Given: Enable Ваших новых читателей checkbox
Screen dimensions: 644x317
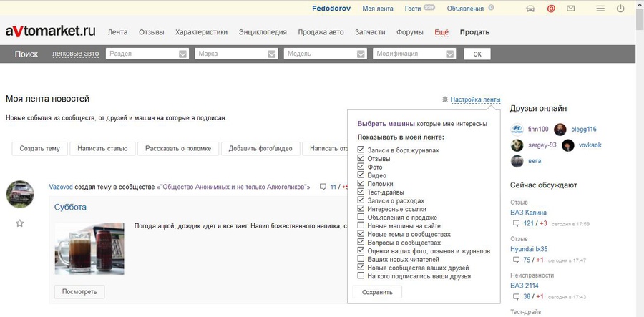Looking at the screenshot, I should coord(361,259).
